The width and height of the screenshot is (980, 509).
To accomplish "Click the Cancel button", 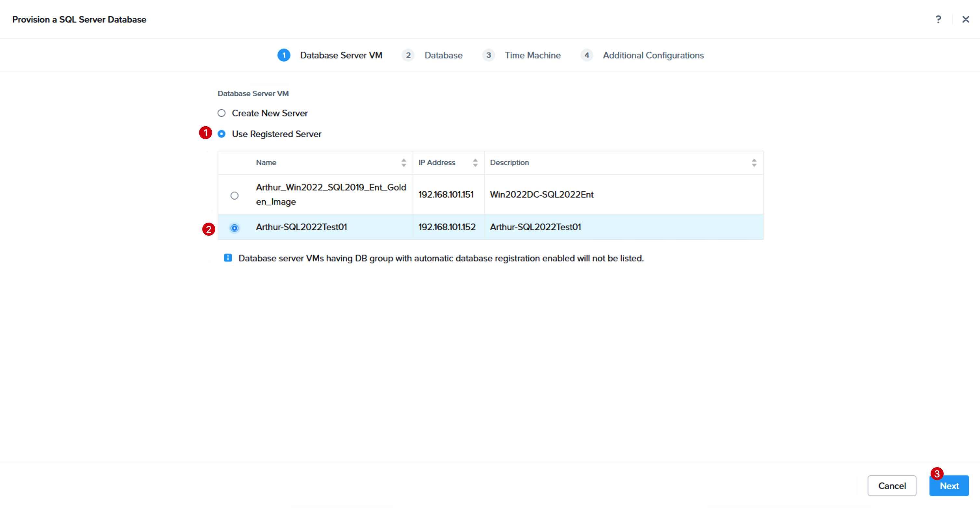I will point(892,486).
